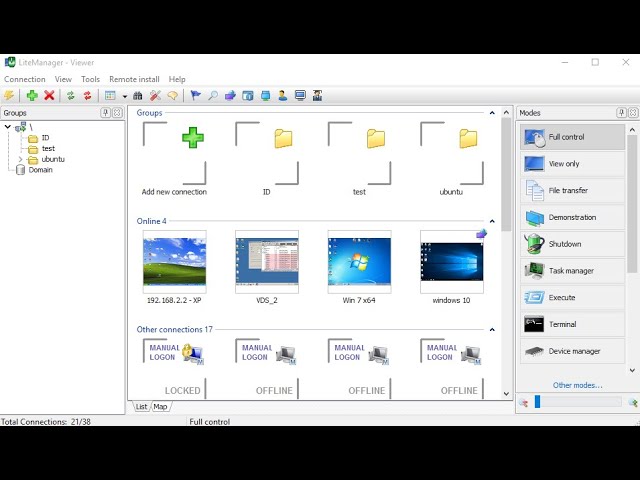Select the Demonstration mode
The height and width of the screenshot is (480, 640).
[x=572, y=218]
